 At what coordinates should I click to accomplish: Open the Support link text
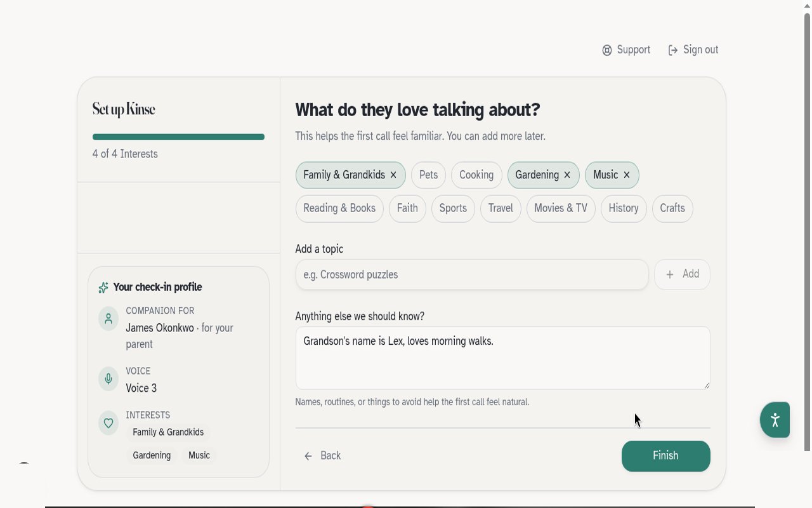pyautogui.click(x=634, y=50)
